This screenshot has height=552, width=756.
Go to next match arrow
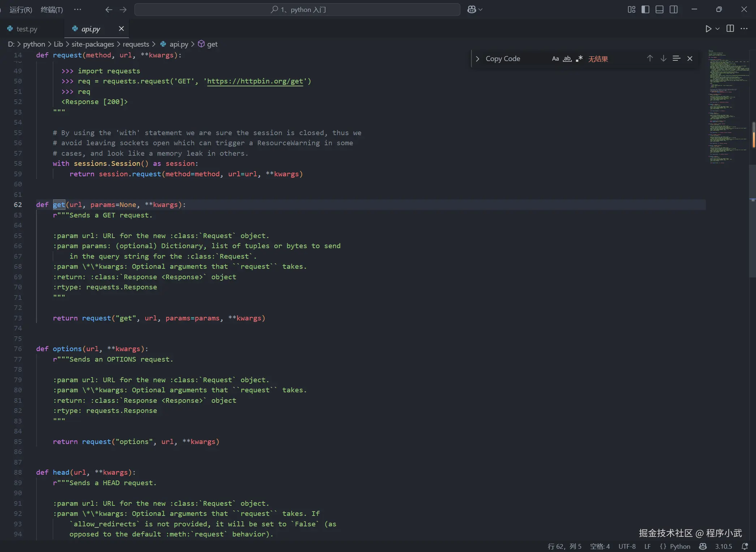coord(663,58)
